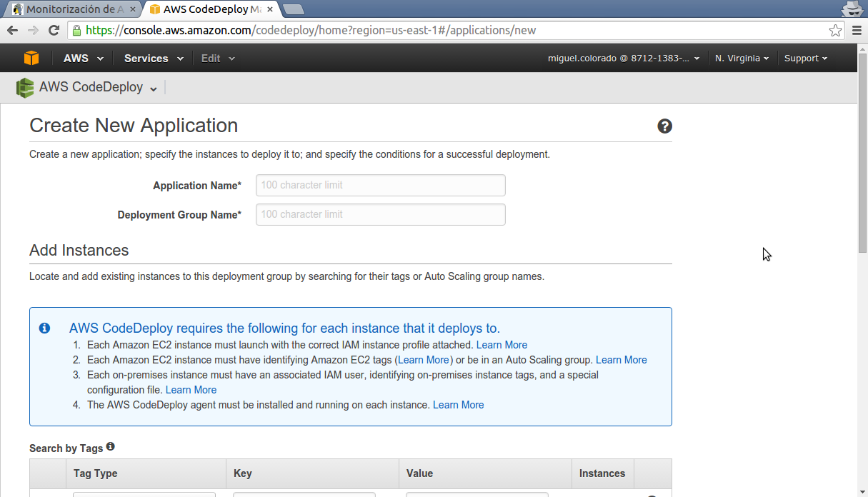Click Learn More for Amazon EC2 tags
868x497 pixels.
click(x=424, y=360)
